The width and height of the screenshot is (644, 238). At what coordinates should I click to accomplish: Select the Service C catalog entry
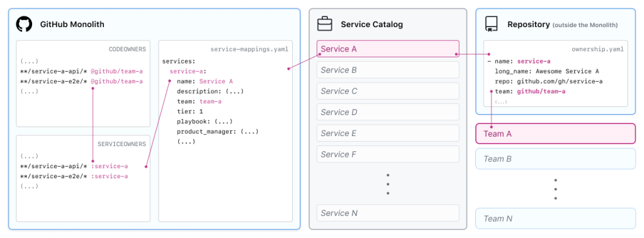388,91
